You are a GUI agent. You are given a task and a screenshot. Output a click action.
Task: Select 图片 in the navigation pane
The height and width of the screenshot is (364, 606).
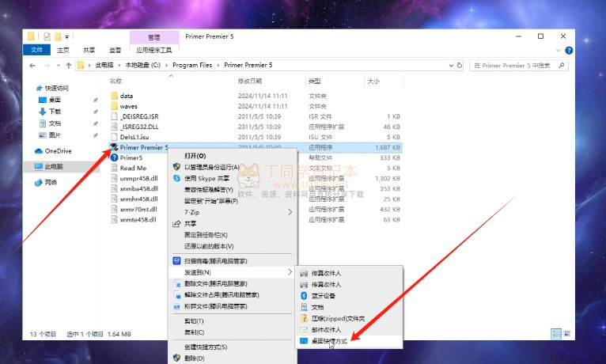55,135
